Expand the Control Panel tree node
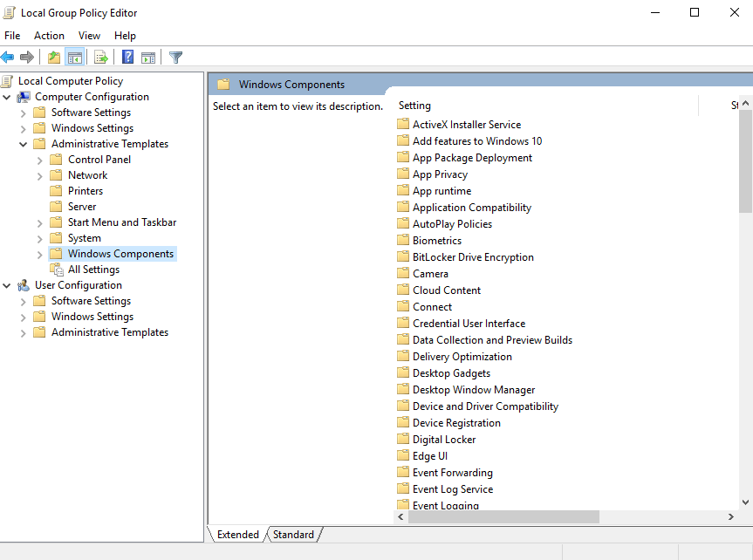The width and height of the screenshot is (753, 560). (x=40, y=160)
